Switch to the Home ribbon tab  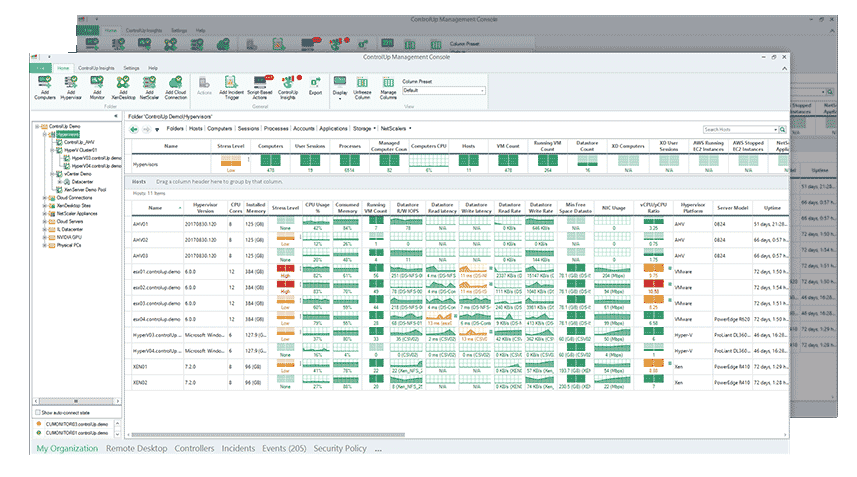tap(63, 68)
